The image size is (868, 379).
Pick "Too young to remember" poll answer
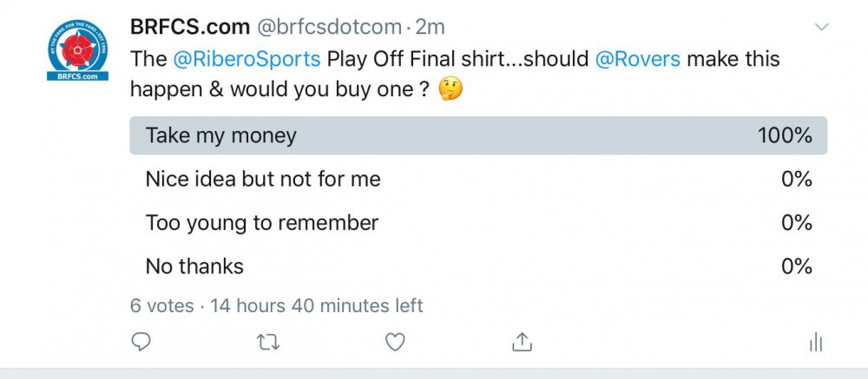click(x=262, y=223)
